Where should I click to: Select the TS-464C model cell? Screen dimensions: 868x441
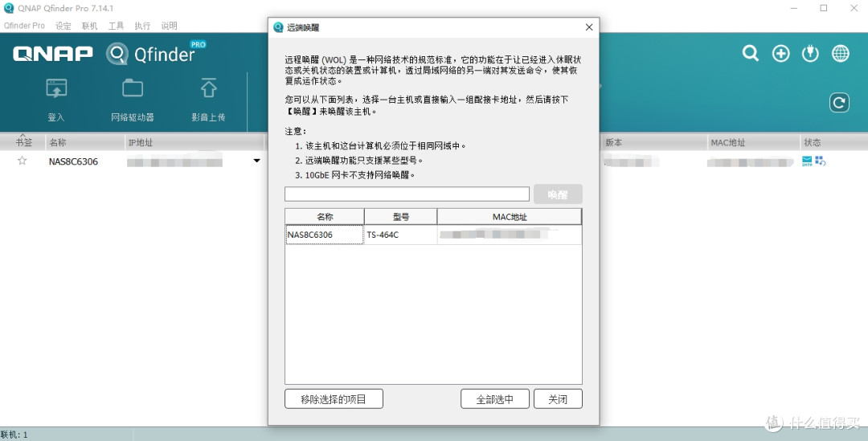click(401, 235)
